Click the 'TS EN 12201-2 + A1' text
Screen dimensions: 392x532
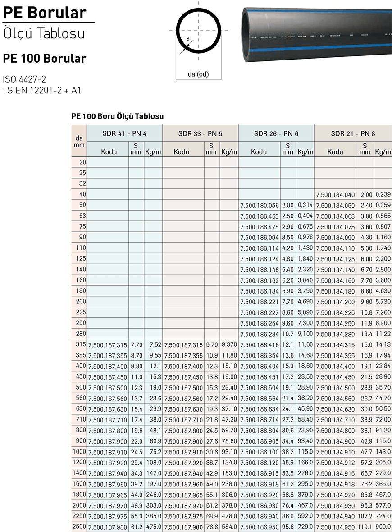(41, 90)
